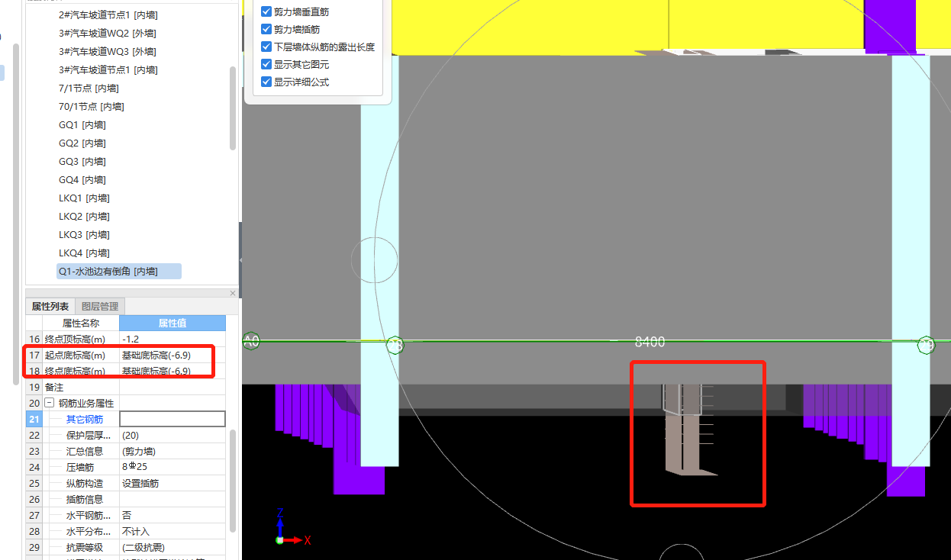951x560 pixels.
Task: Select LKQ3 [内墙] in component list
Action: (x=85, y=234)
